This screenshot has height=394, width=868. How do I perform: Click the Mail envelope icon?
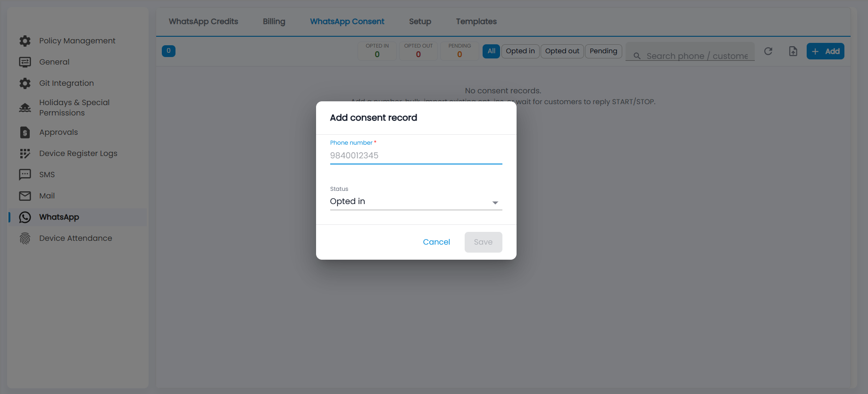coord(25,196)
